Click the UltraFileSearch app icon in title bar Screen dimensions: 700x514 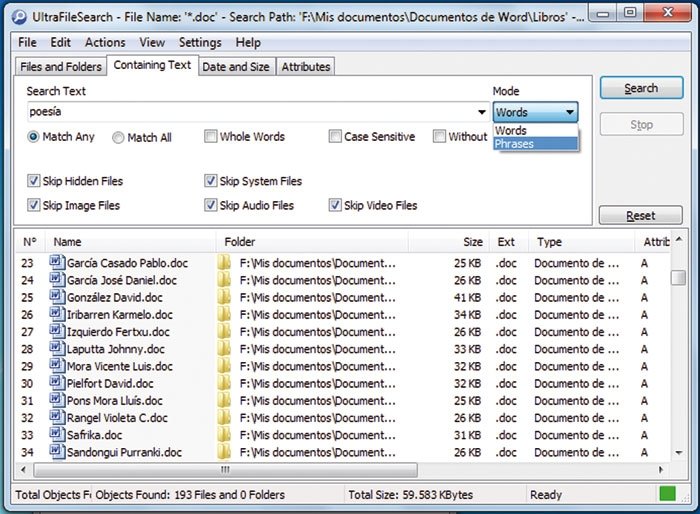click(x=19, y=17)
